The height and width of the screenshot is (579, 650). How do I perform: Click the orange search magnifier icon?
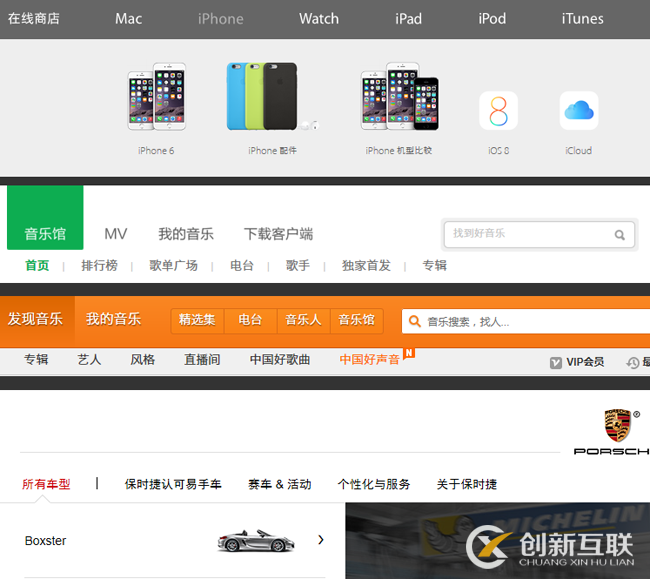tap(414, 321)
